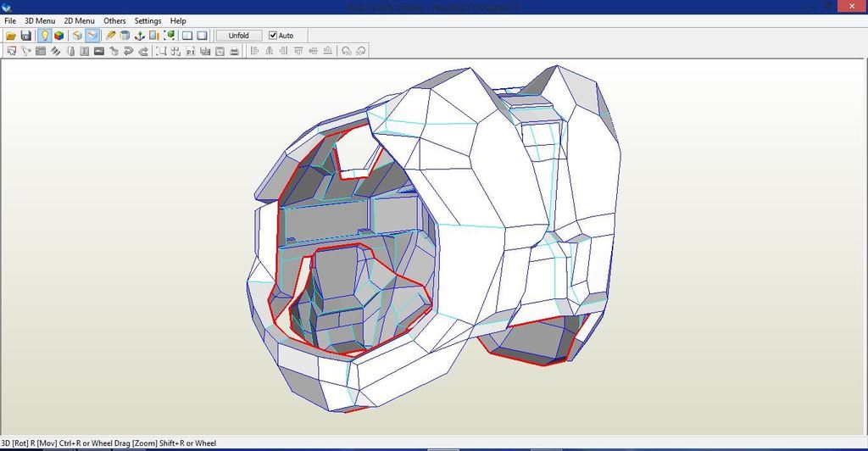Click the icon right of the P1 page icon
This screenshot has width=868, height=451.
(x=205, y=51)
